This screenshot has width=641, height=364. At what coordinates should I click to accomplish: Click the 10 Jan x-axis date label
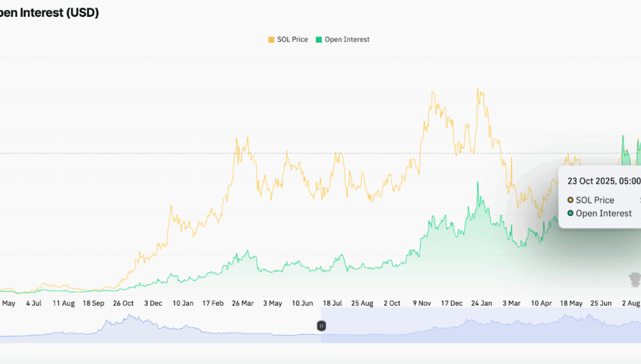click(x=183, y=303)
